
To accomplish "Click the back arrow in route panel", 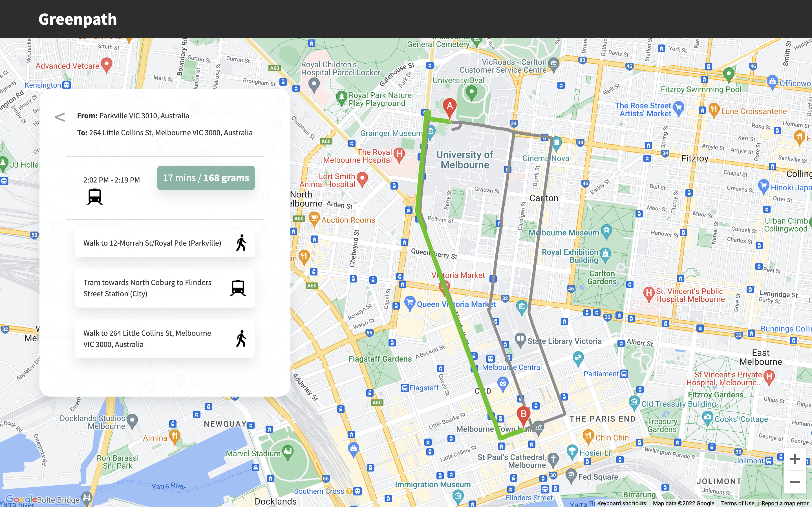I will tap(60, 117).
